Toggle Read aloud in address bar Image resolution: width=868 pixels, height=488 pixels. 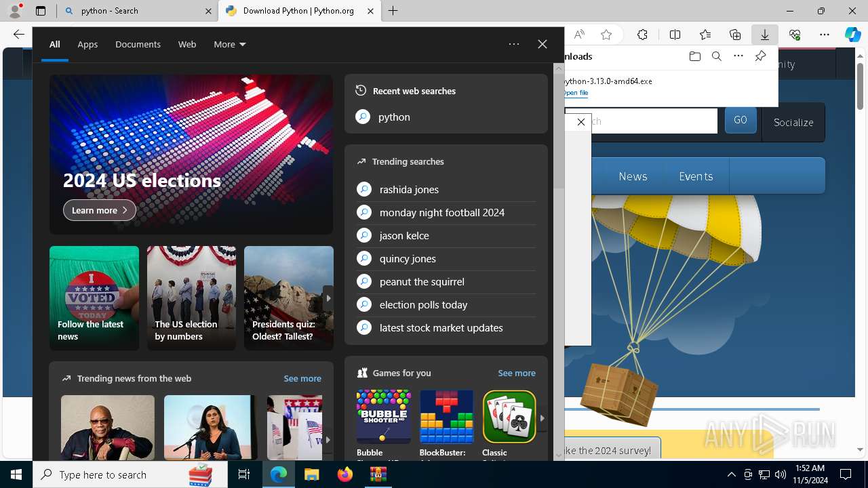point(579,35)
